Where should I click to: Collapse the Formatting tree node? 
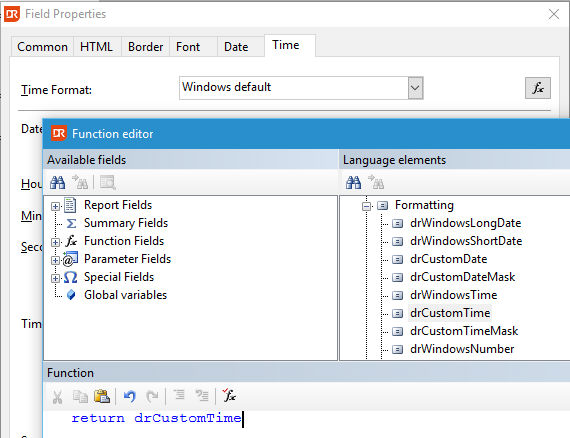click(366, 206)
